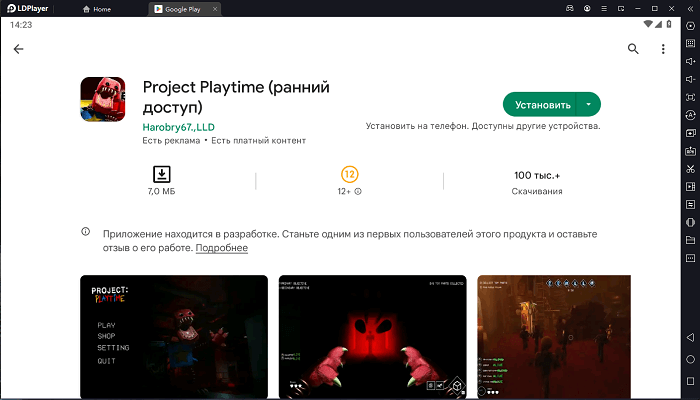Click Android home circle in sidebar
700x400 pixels.
coord(691,359)
